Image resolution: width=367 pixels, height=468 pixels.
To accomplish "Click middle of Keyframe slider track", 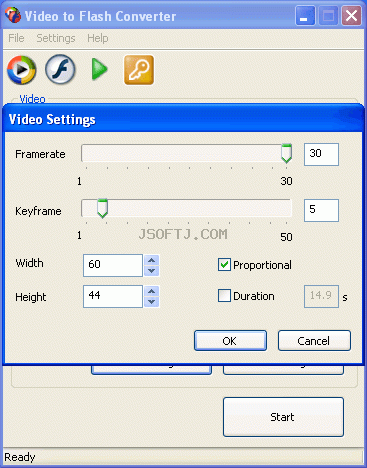I will pos(187,208).
